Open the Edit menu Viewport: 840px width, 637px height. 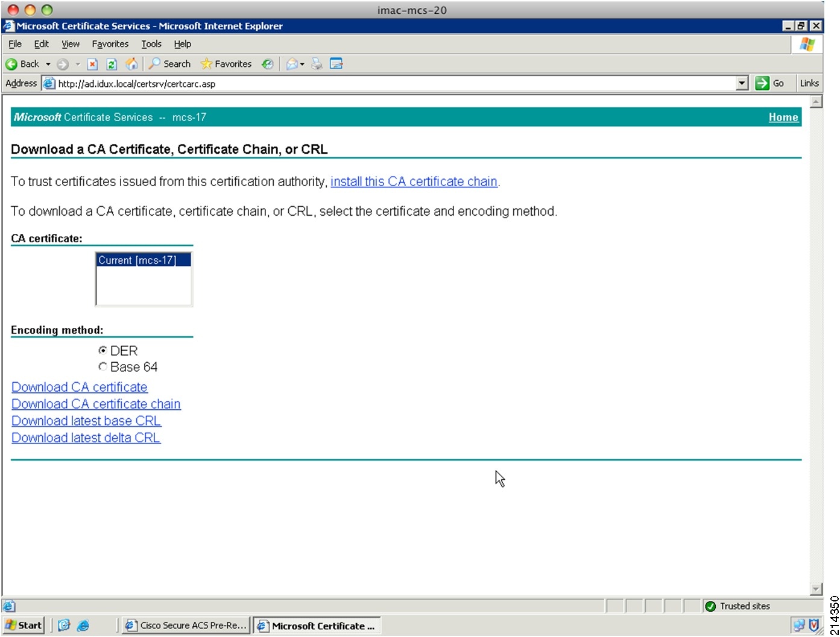click(x=42, y=44)
